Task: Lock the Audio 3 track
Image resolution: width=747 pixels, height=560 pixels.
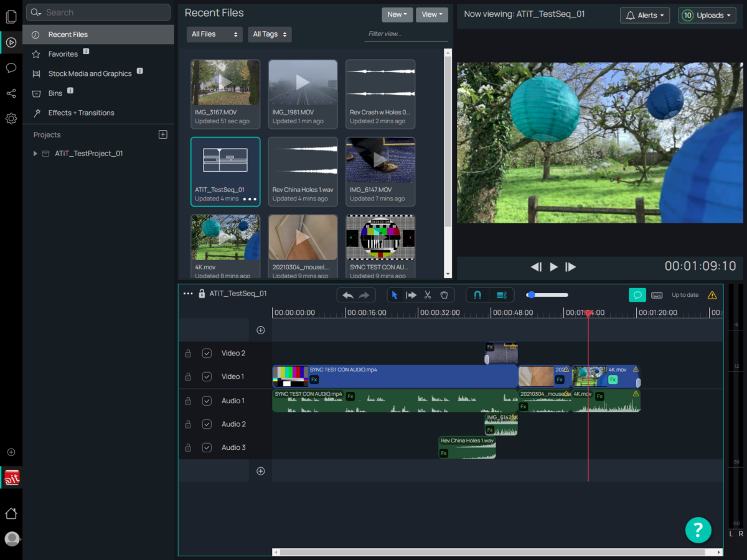Action: 188,448
